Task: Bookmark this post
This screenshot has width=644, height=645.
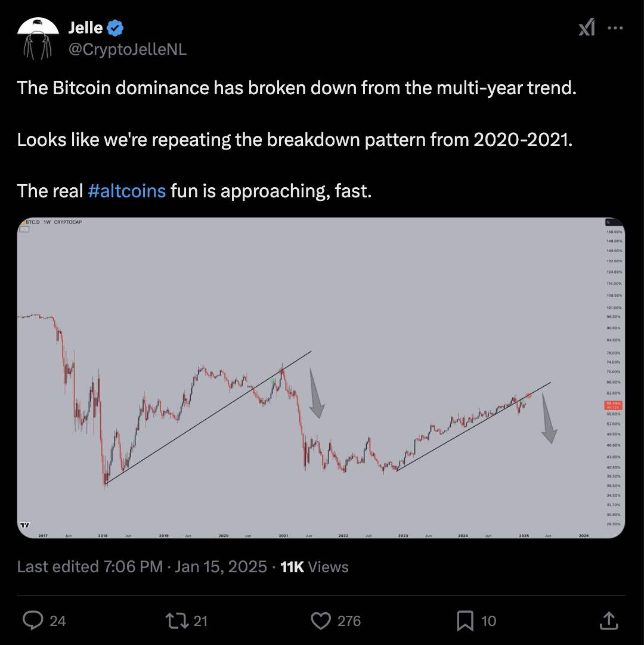Action: 465,621
